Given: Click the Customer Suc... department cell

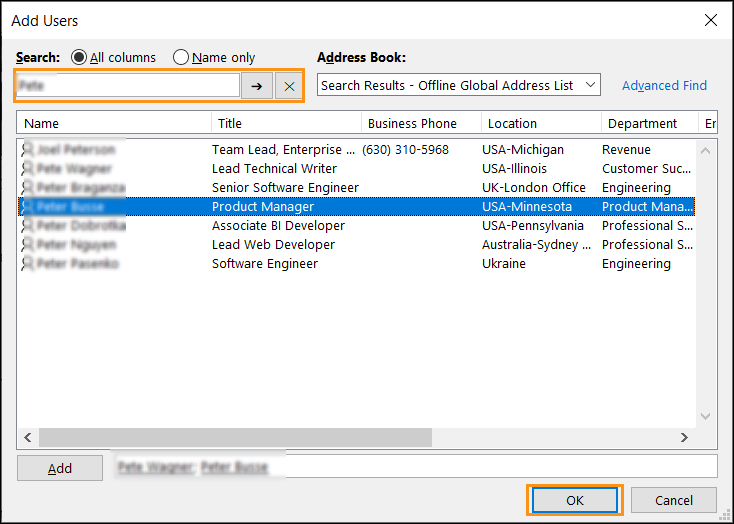Looking at the screenshot, I should 646,169.
